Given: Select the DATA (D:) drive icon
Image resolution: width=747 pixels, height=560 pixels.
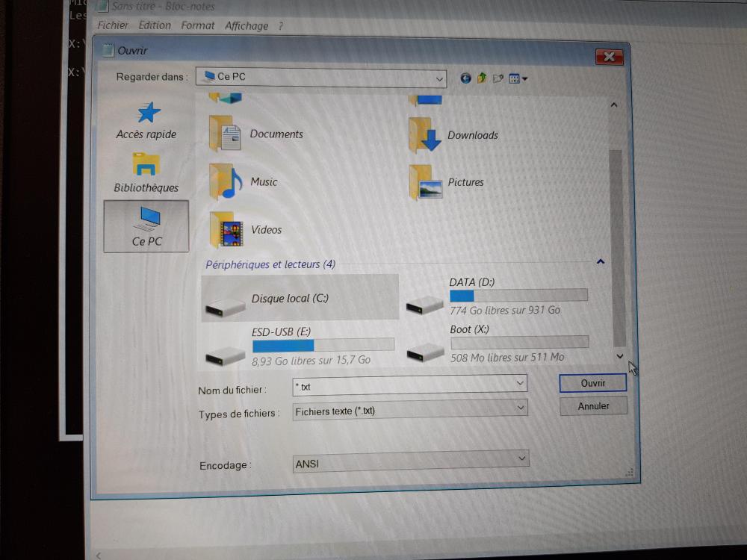Looking at the screenshot, I should [x=424, y=305].
